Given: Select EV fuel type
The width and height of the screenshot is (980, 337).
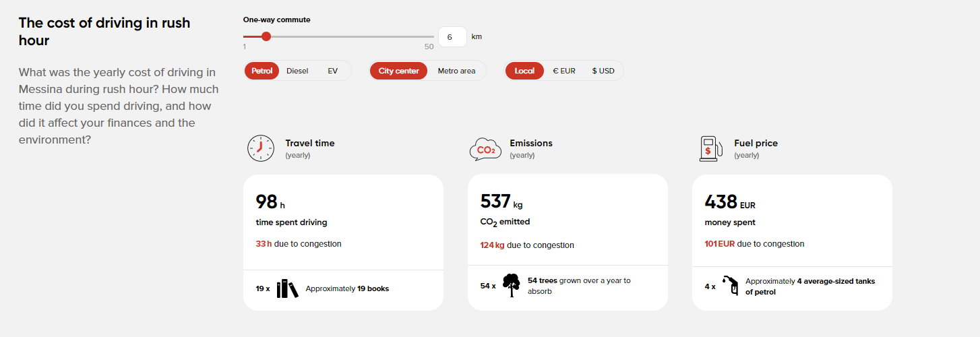Looking at the screenshot, I should tap(333, 71).
